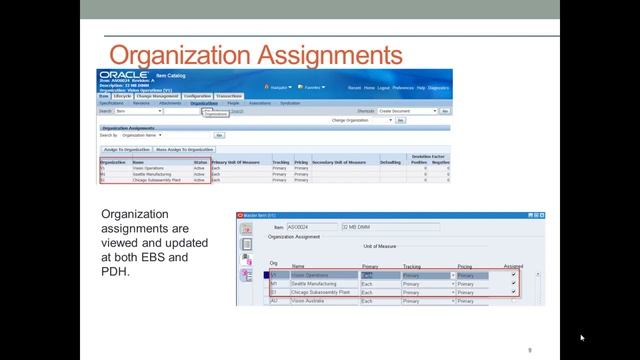Click the Help link in header

click(421, 88)
